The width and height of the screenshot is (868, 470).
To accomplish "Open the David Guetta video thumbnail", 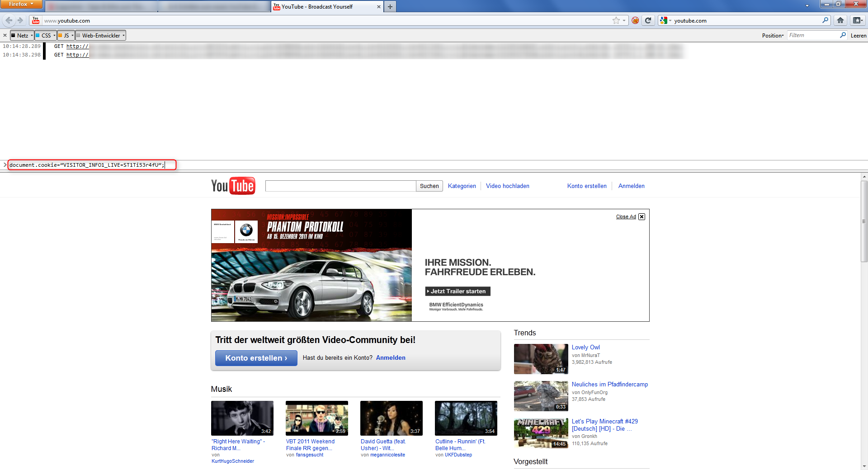I will click(x=391, y=418).
